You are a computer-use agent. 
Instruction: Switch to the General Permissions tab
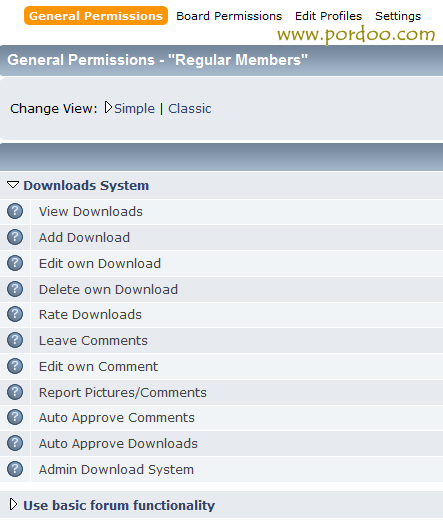(x=96, y=16)
